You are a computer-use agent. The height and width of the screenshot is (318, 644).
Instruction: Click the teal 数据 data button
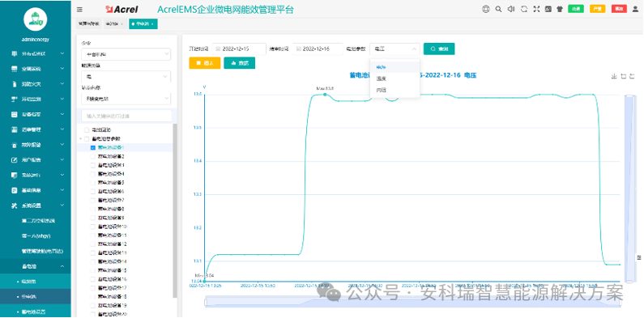tap(240, 63)
